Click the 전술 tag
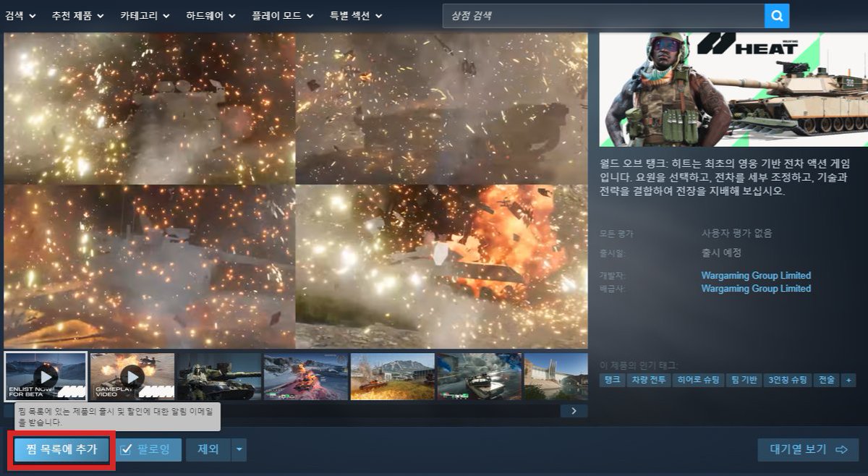The width and height of the screenshot is (868, 476). (x=826, y=380)
